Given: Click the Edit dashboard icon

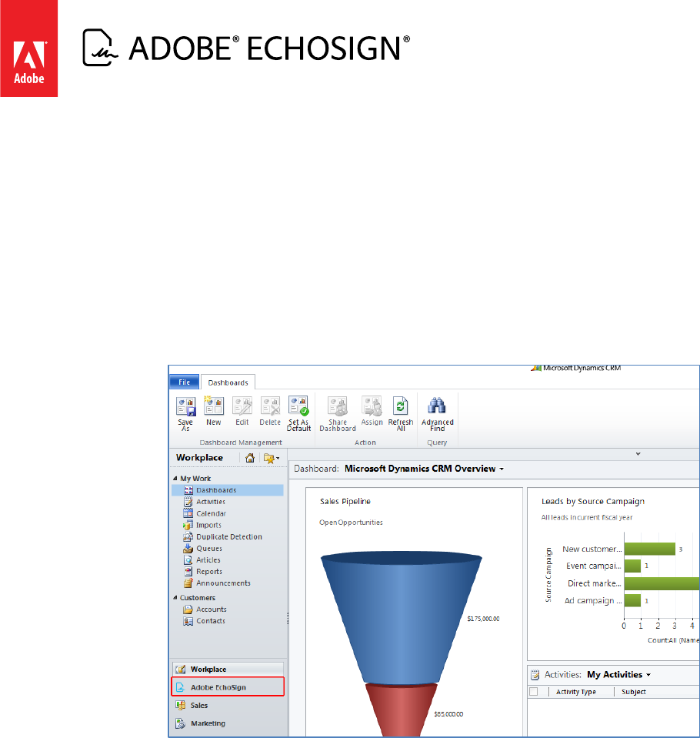Looking at the screenshot, I should coord(242,406).
